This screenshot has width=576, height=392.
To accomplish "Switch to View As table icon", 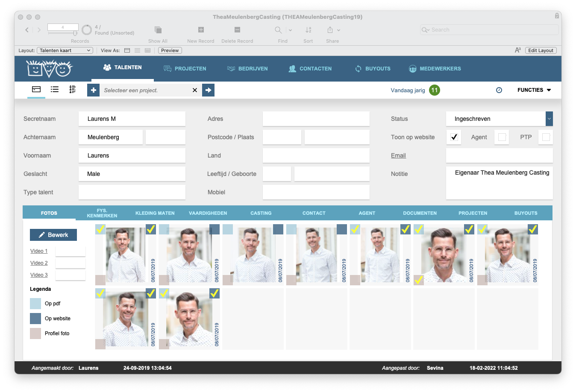I will click(x=147, y=50).
